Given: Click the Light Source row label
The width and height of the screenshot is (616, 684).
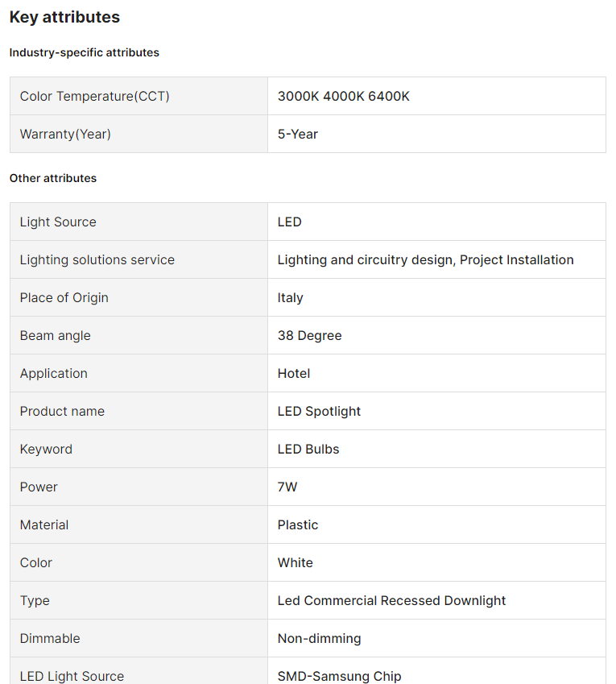Looking at the screenshot, I should point(58,222).
